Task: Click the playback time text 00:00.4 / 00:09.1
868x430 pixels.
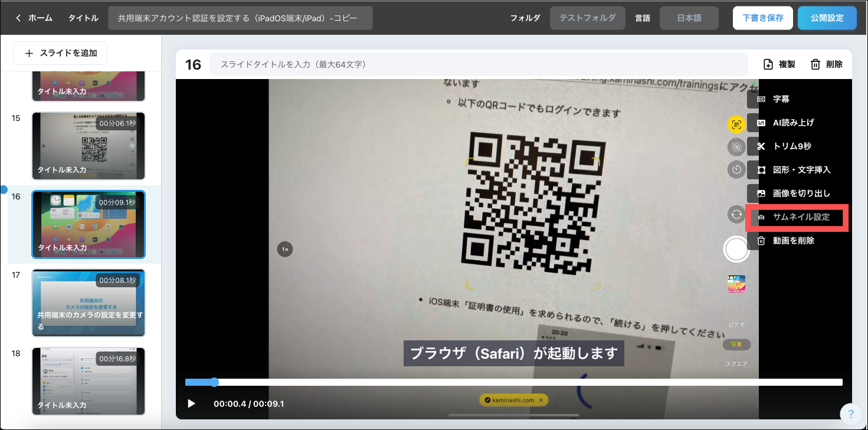Action: (249, 404)
